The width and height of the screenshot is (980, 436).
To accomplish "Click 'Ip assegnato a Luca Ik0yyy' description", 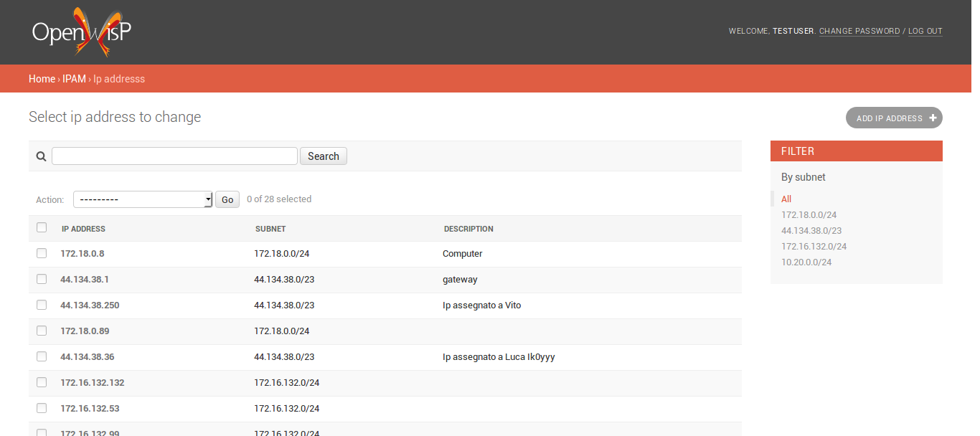I will [499, 356].
